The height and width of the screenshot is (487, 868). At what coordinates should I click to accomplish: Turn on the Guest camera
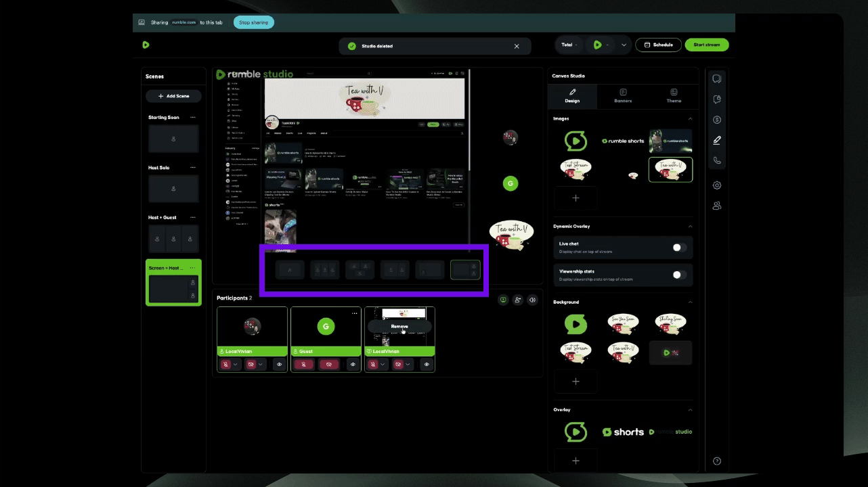329,364
